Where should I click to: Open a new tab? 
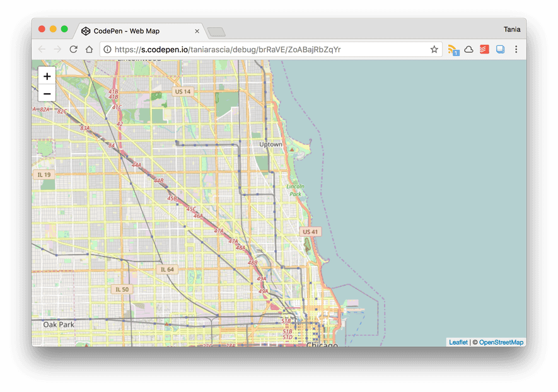[x=216, y=32]
